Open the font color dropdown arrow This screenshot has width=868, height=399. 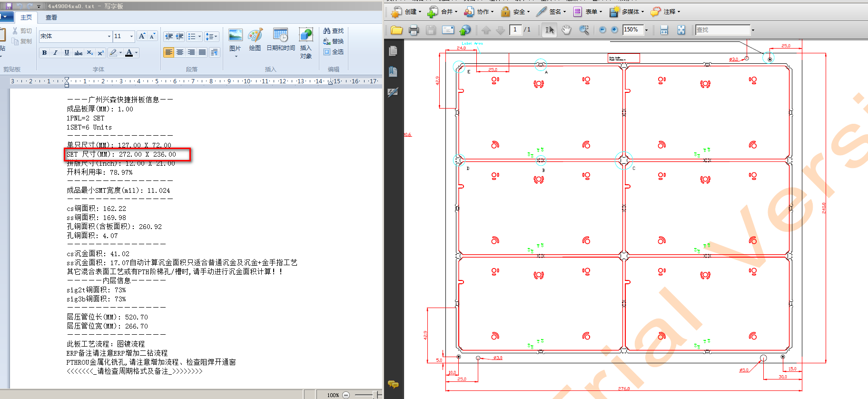pos(137,53)
